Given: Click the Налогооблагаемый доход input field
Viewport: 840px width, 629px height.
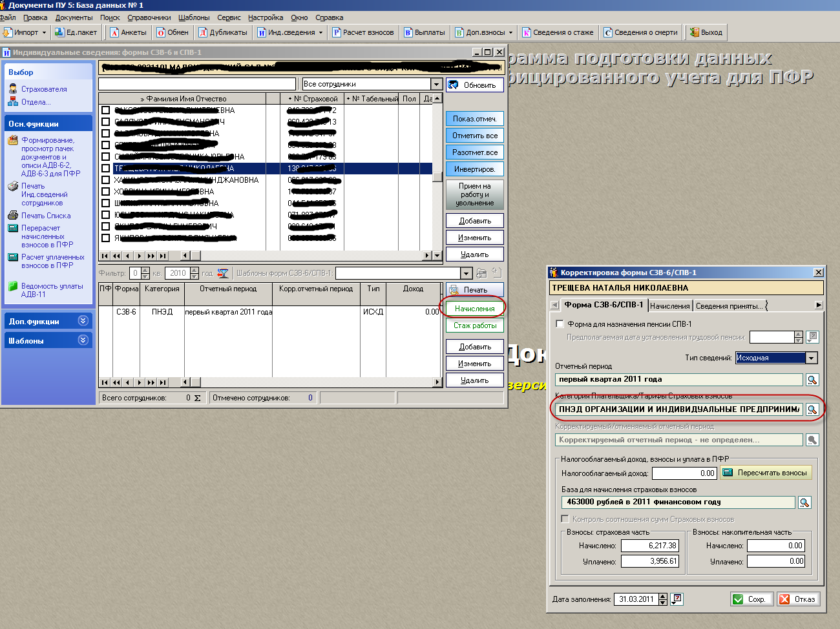Looking at the screenshot, I should tap(684, 473).
